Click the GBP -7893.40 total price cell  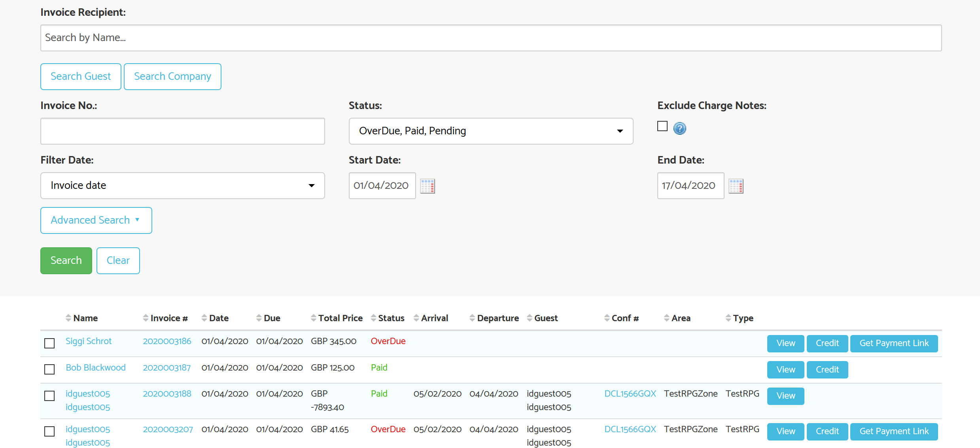[327, 401]
